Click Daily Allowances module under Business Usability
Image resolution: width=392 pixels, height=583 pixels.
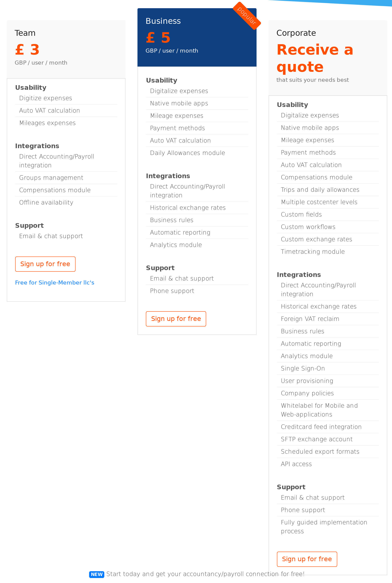click(x=187, y=153)
